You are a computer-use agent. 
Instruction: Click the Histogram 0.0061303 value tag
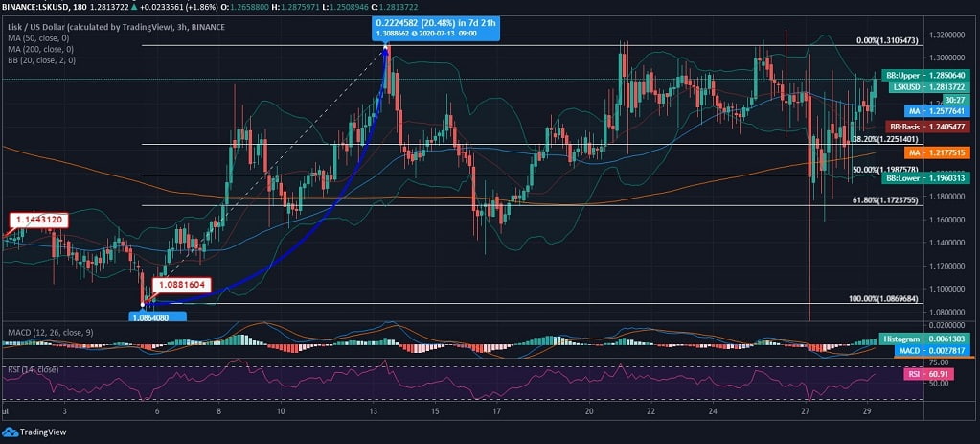pyautogui.click(x=926, y=339)
